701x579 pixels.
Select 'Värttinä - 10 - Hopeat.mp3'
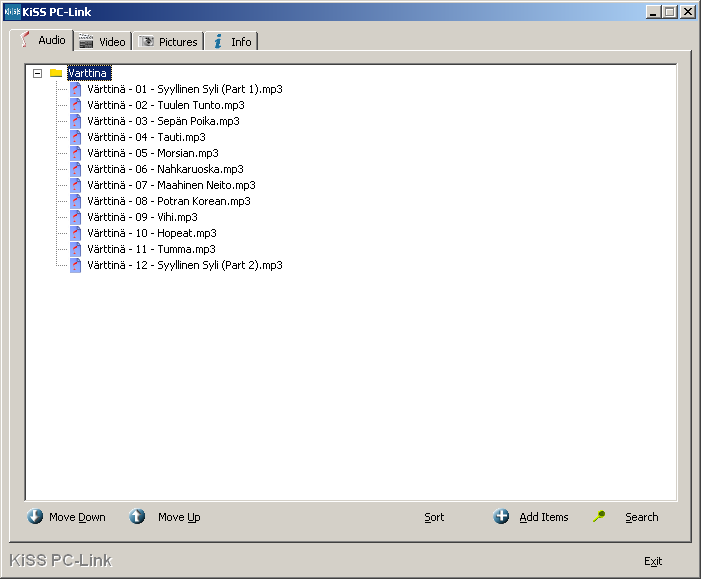[x=152, y=233]
